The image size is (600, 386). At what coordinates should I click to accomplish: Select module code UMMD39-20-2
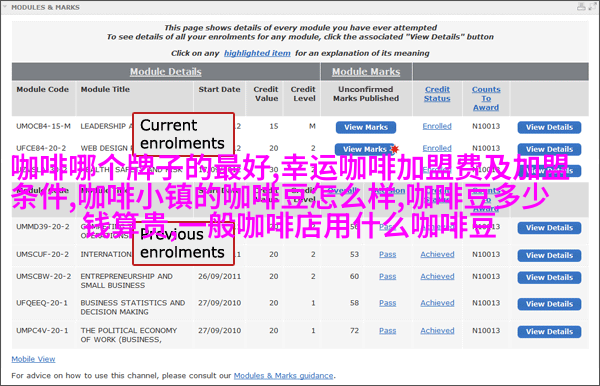(x=43, y=227)
